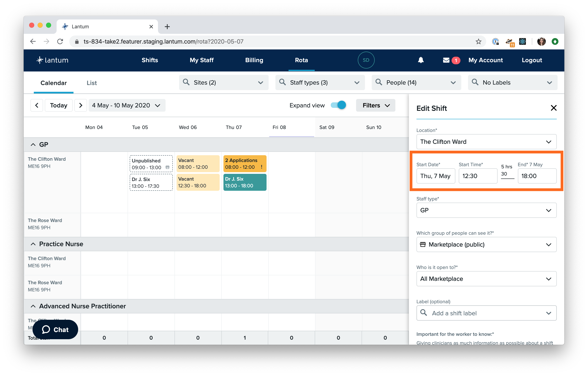
Task: Open the Sites (2) dropdown
Action: click(x=224, y=82)
